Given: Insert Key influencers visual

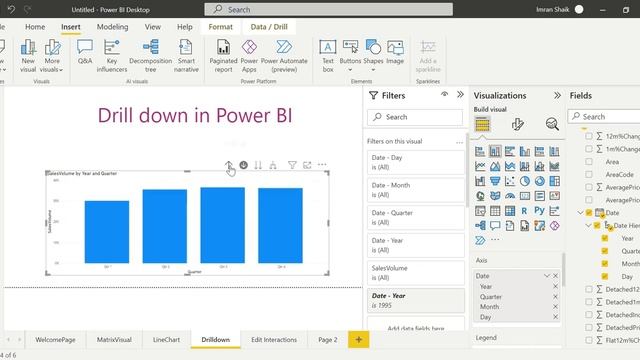Looking at the screenshot, I should point(112,56).
